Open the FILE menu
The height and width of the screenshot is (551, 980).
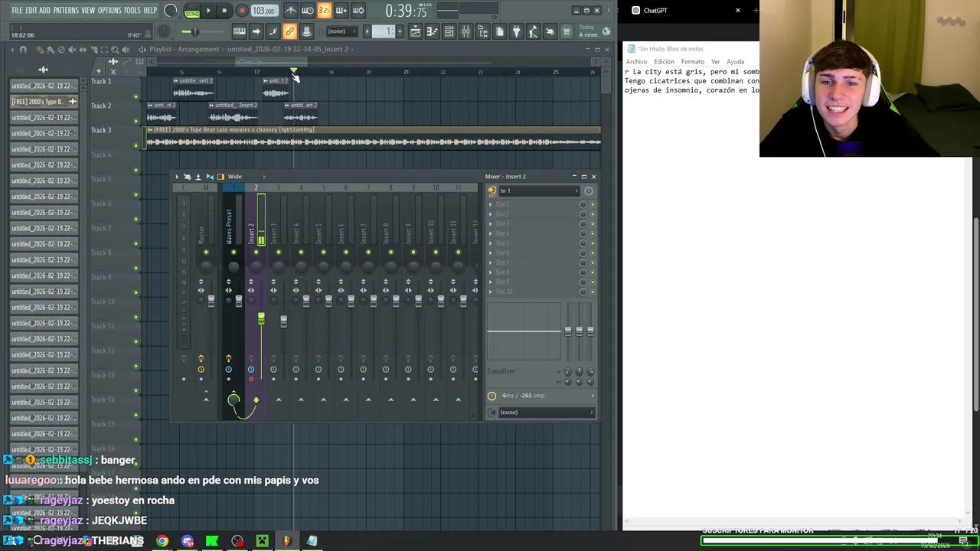(17, 11)
